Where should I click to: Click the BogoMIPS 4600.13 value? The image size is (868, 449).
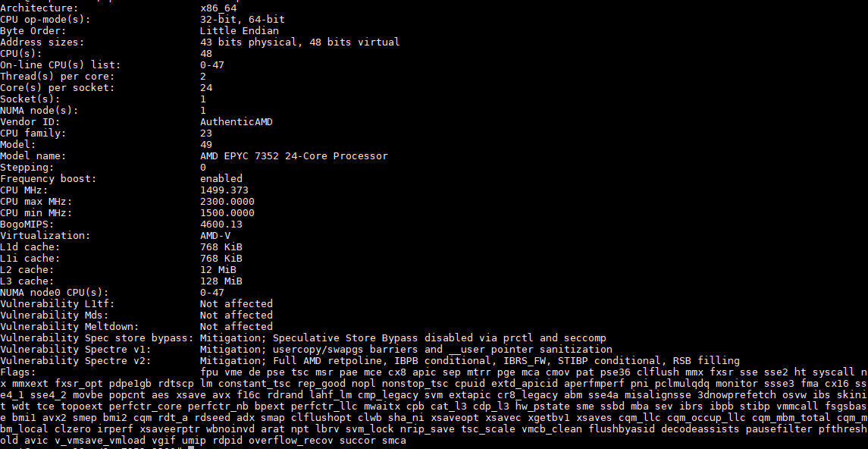(221, 224)
